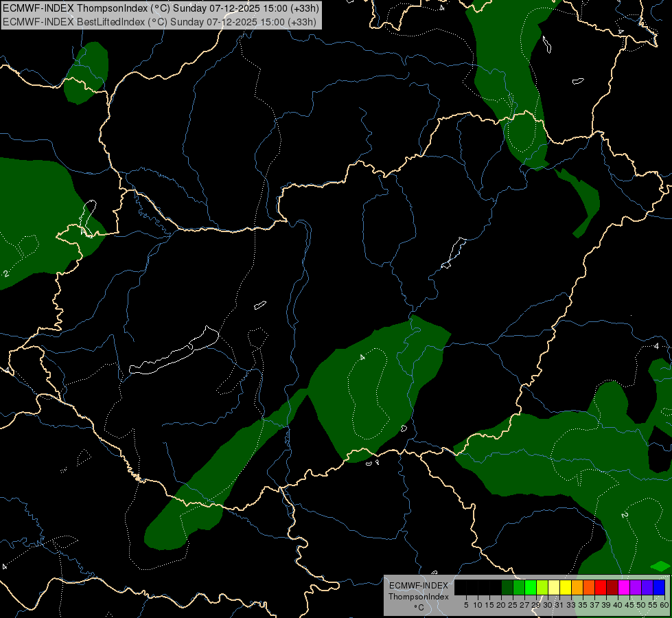
Task: Select the ThompsonIndex title line at top
Action: tap(160, 8)
